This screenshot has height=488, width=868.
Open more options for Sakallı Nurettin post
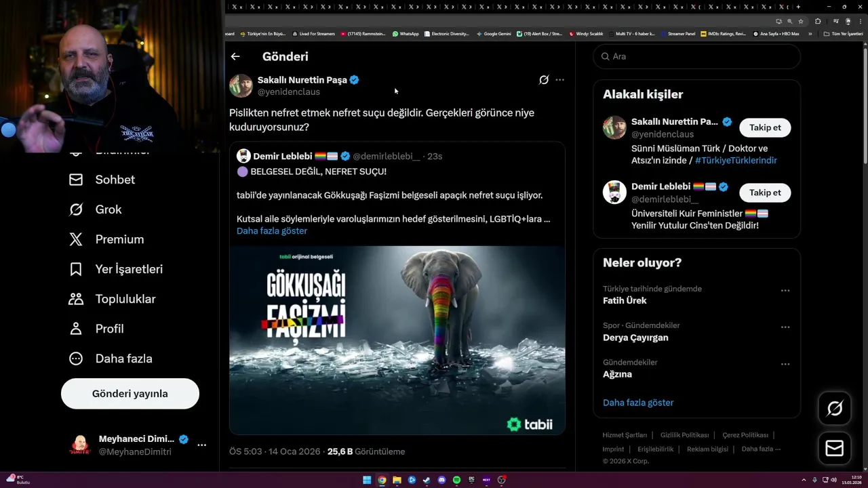(x=559, y=80)
